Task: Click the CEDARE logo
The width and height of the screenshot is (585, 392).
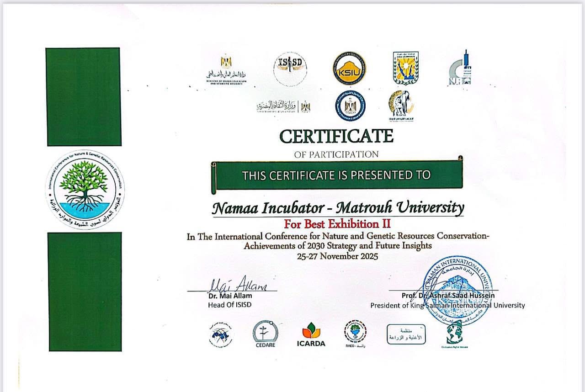Action: pos(265,334)
